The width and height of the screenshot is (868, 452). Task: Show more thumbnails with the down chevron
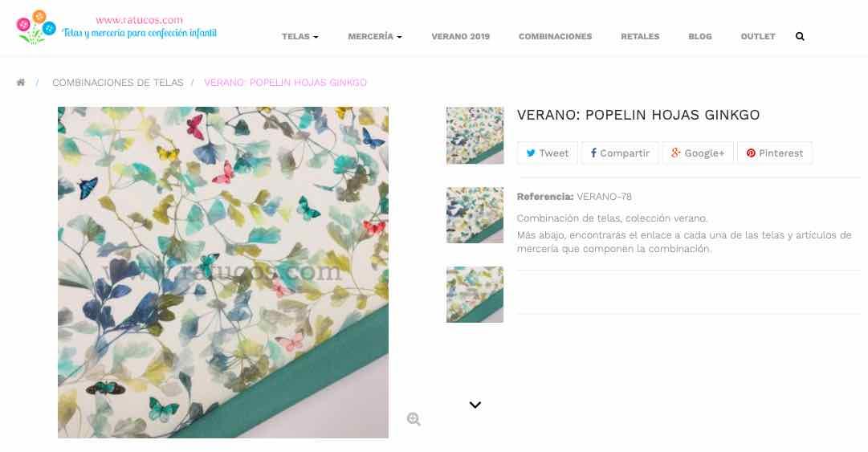[475, 405]
